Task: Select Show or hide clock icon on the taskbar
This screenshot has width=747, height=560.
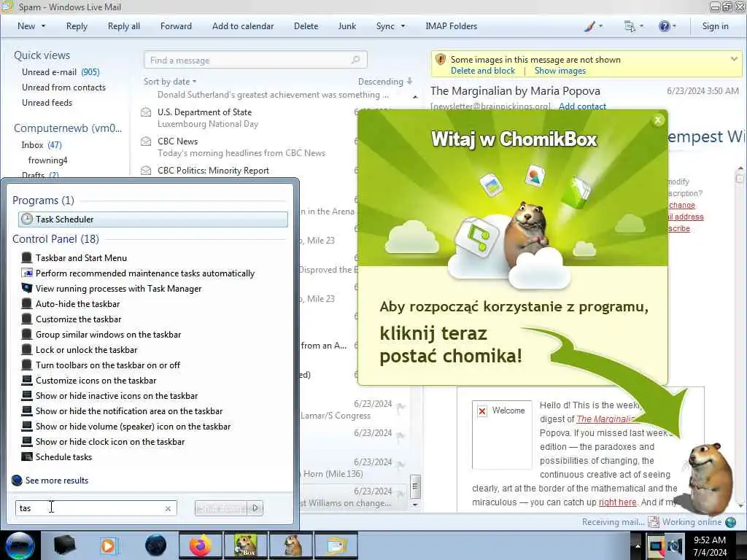Action: [109, 441]
